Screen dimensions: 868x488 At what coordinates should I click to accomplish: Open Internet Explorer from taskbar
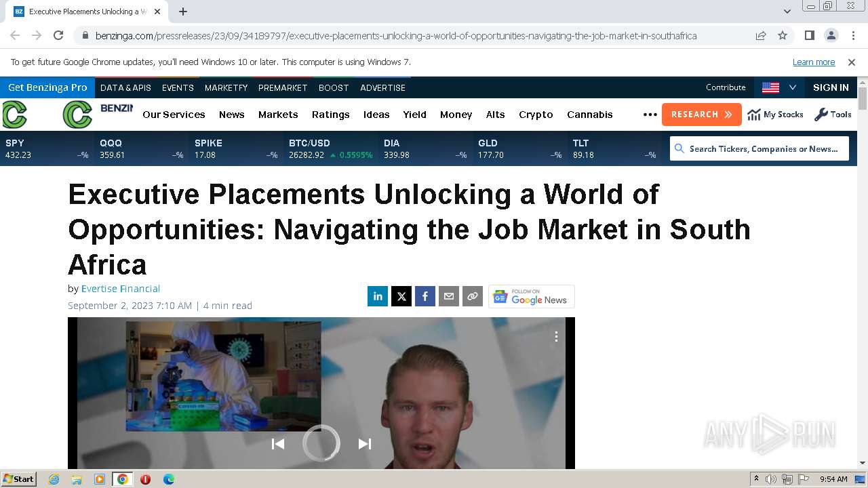(x=54, y=479)
